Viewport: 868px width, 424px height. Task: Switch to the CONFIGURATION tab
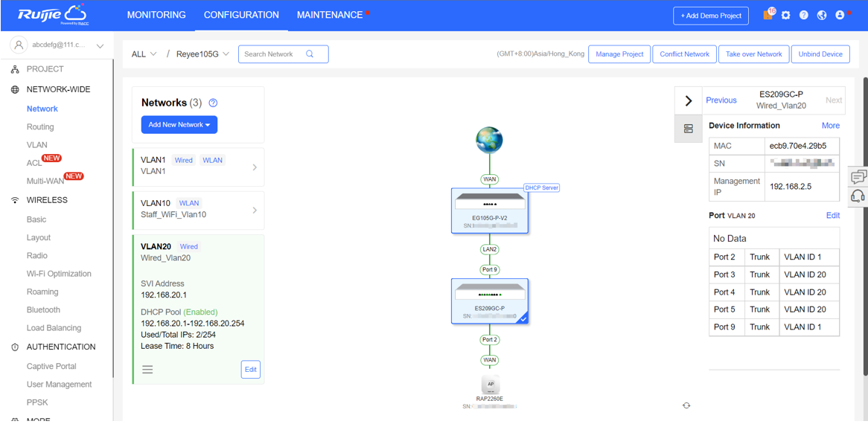click(x=241, y=16)
